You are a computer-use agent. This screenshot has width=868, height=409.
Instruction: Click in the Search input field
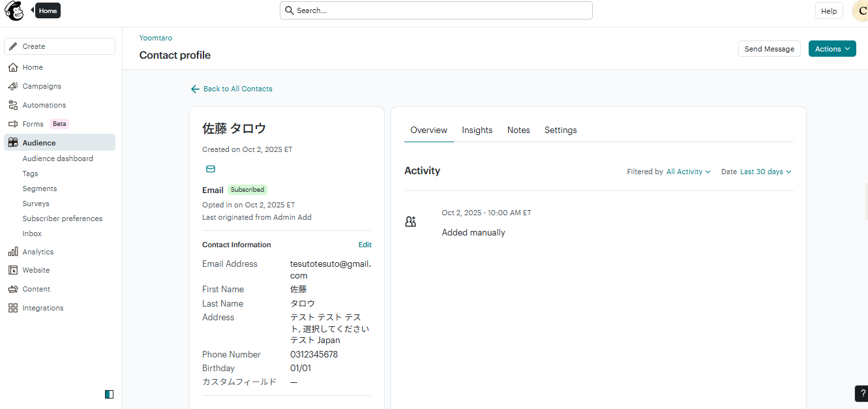[437, 10]
